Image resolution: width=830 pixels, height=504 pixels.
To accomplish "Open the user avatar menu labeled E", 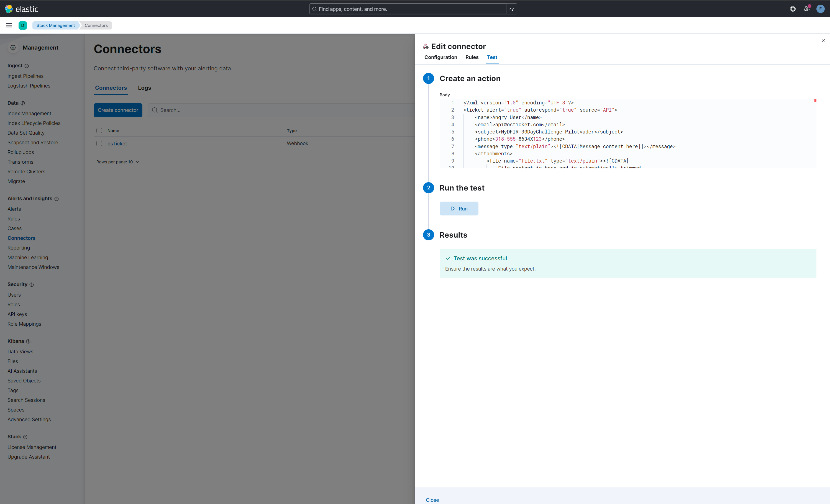I will point(820,9).
